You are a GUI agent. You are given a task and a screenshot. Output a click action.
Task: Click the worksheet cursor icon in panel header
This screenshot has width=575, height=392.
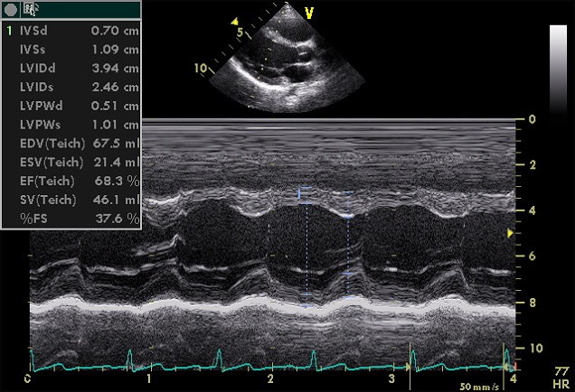point(32,10)
